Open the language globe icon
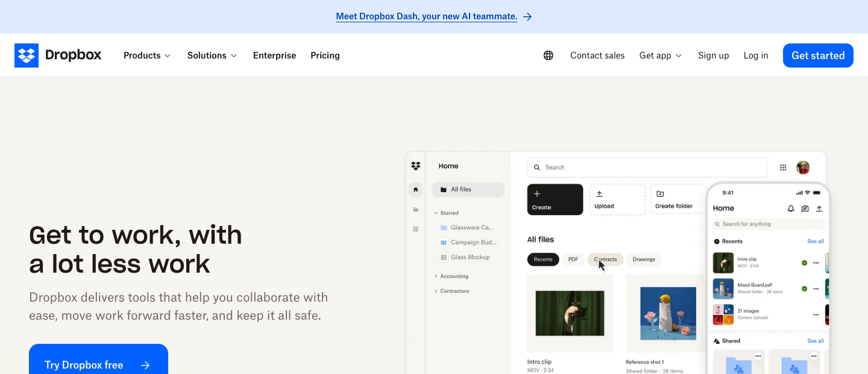868x374 pixels. (x=549, y=55)
